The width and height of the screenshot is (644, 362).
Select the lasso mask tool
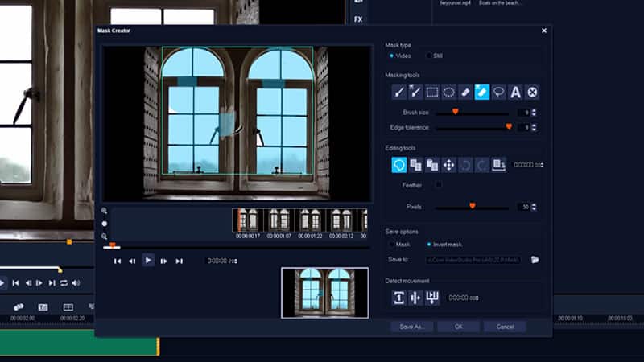[x=499, y=93]
